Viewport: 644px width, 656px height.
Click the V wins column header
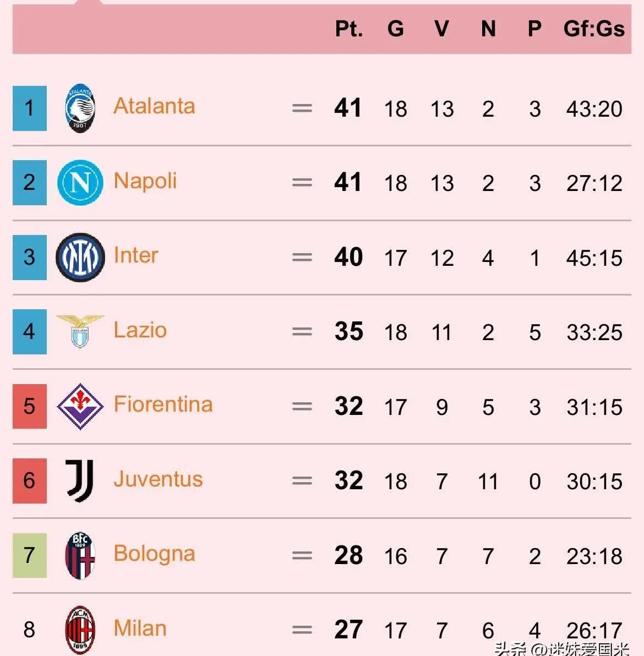pyautogui.click(x=441, y=29)
